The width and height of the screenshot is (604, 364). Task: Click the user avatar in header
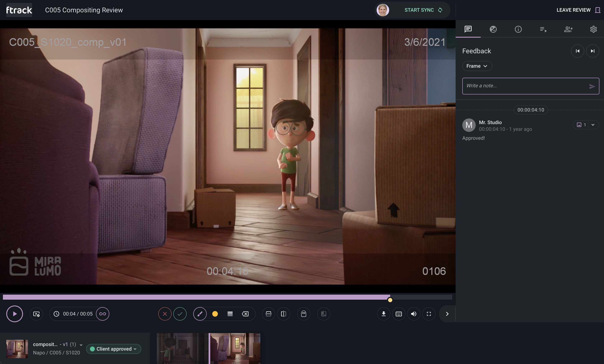[x=383, y=10]
